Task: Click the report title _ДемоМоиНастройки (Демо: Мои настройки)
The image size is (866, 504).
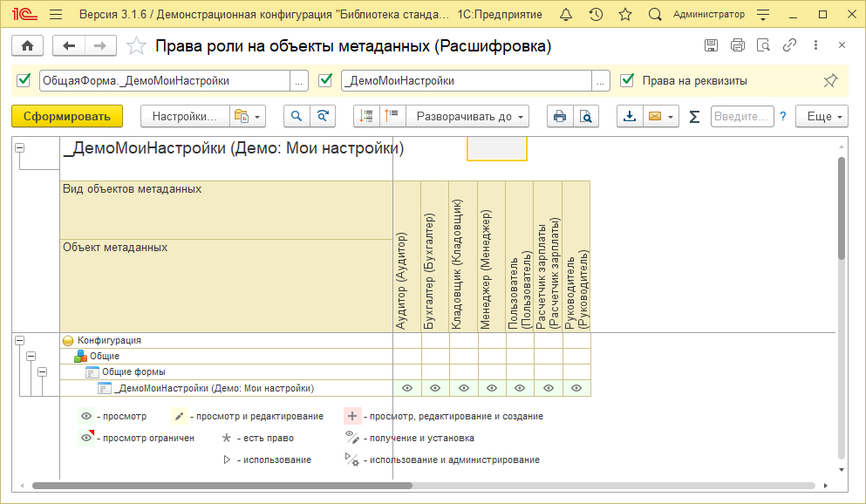Action: coord(234,148)
